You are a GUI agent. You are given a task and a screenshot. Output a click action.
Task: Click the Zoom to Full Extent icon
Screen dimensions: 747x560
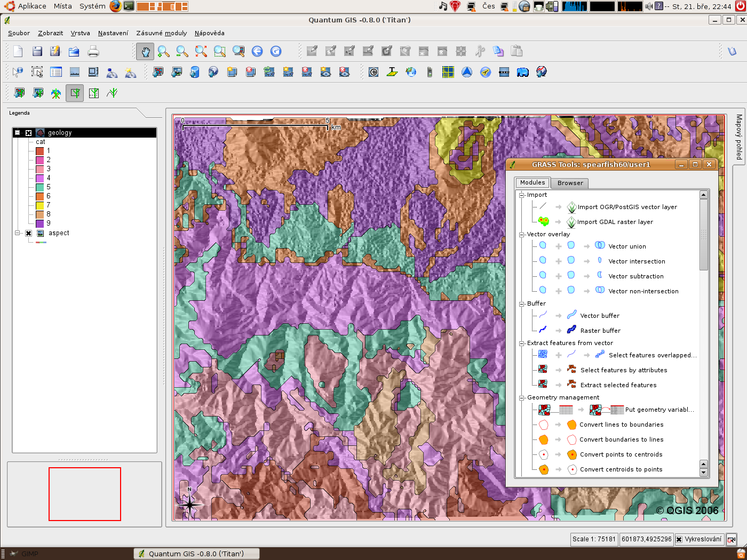tap(201, 51)
